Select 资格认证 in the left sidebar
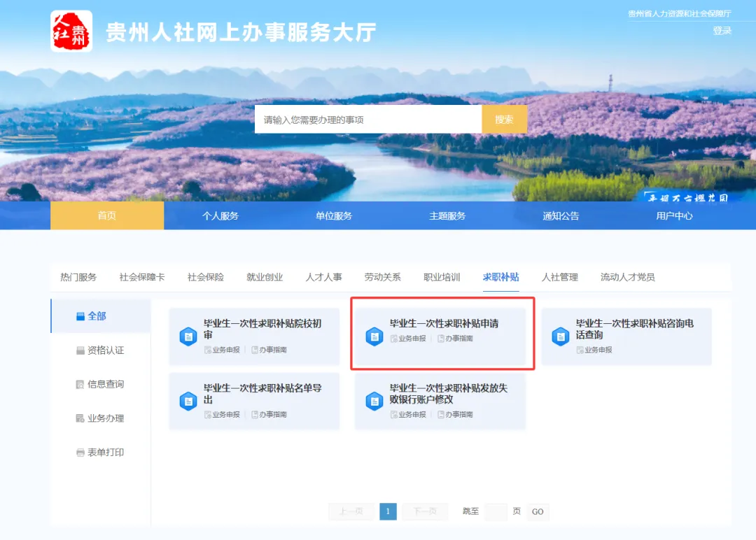The image size is (756, 540). pyautogui.click(x=101, y=350)
